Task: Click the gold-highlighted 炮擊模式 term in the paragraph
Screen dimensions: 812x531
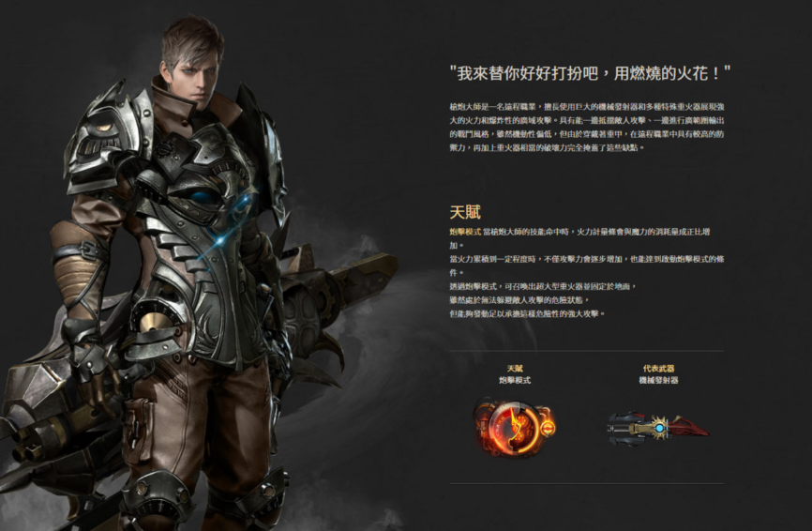Action: [464, 232]
